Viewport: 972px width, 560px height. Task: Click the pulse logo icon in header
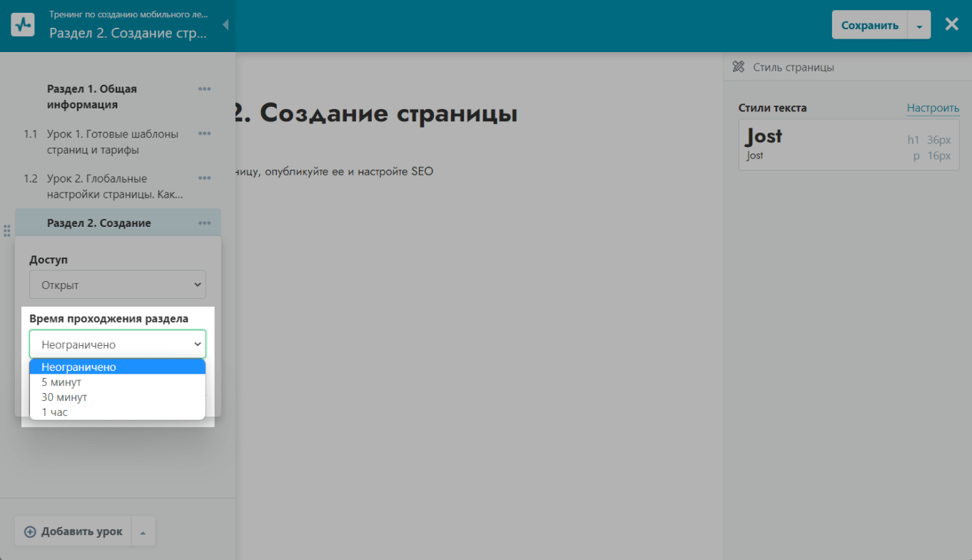tap(23, 25)
